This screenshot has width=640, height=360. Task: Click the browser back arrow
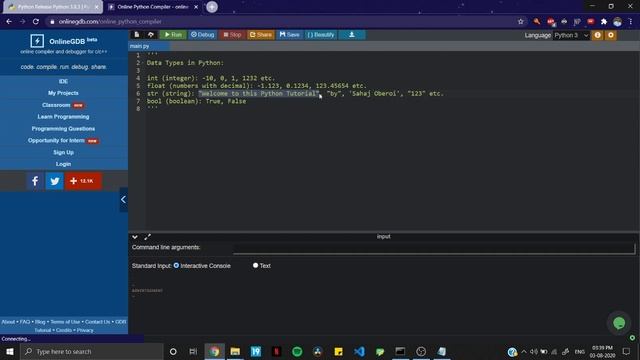(x=9, y=21)
